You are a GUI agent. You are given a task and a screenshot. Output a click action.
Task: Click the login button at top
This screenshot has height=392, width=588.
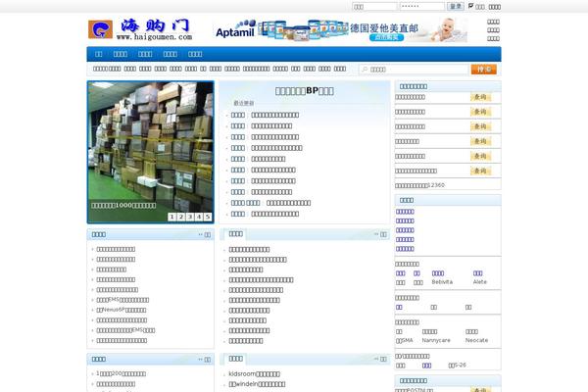coord(456,6)
